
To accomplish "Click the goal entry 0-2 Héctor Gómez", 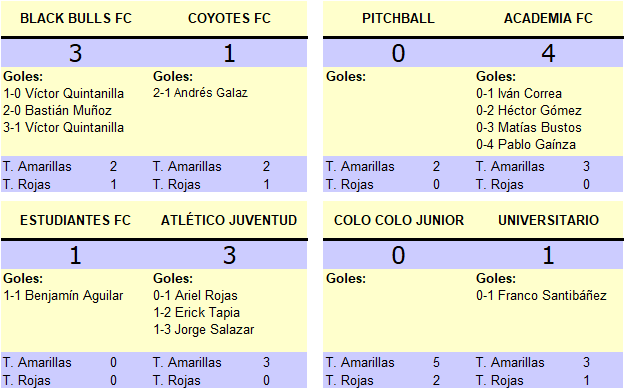I will click(x=529, y=110).
